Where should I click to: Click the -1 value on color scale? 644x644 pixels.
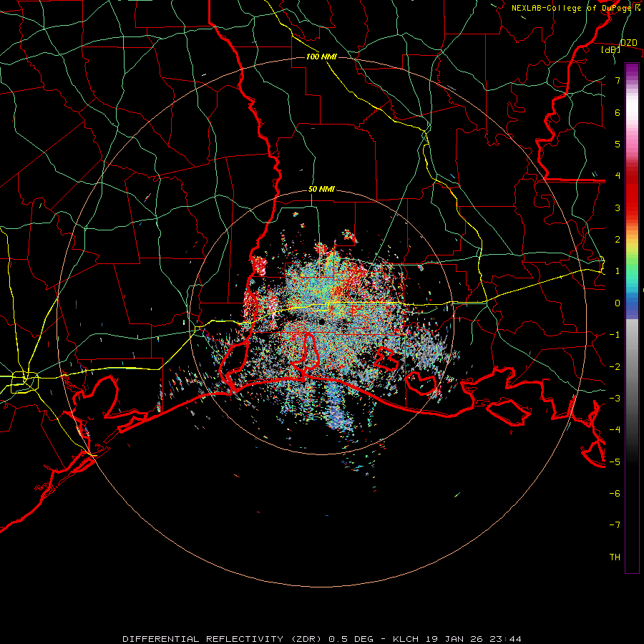[615, 335]
